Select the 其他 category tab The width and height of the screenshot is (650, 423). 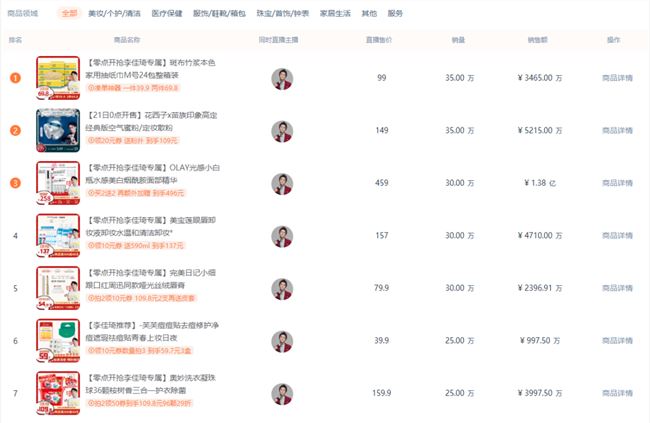[x=369, y=13]
